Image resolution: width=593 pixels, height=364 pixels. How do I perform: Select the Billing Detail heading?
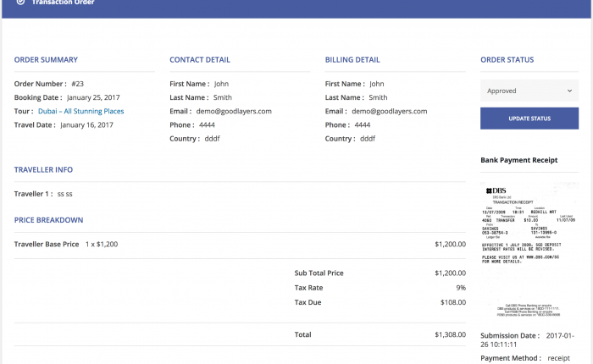pos(352,60)
